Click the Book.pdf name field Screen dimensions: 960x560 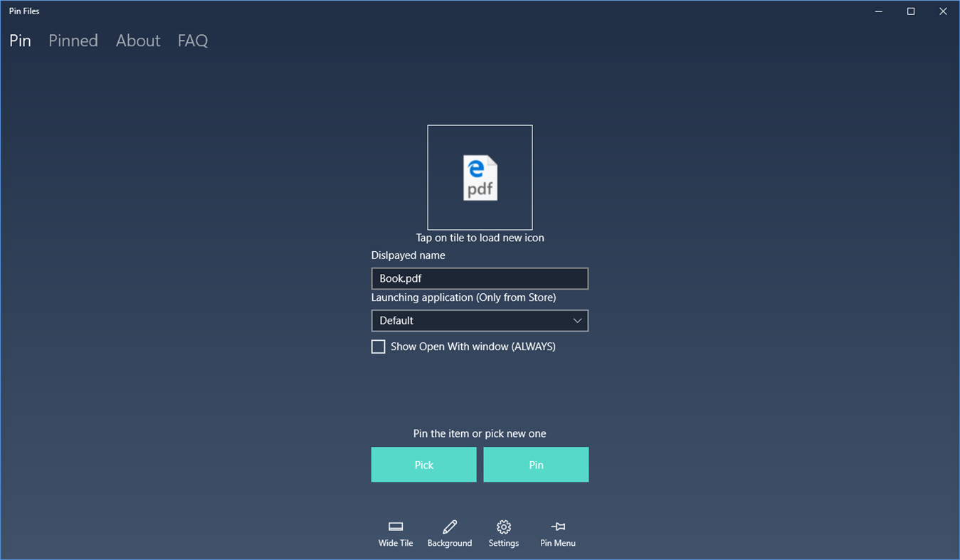[480, 278]
